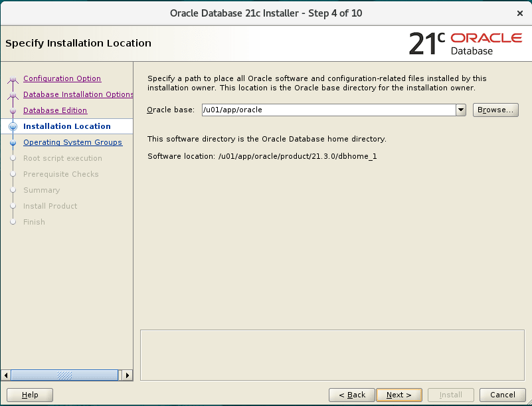
Task: Cancel the installer
Action: [503, 395]
